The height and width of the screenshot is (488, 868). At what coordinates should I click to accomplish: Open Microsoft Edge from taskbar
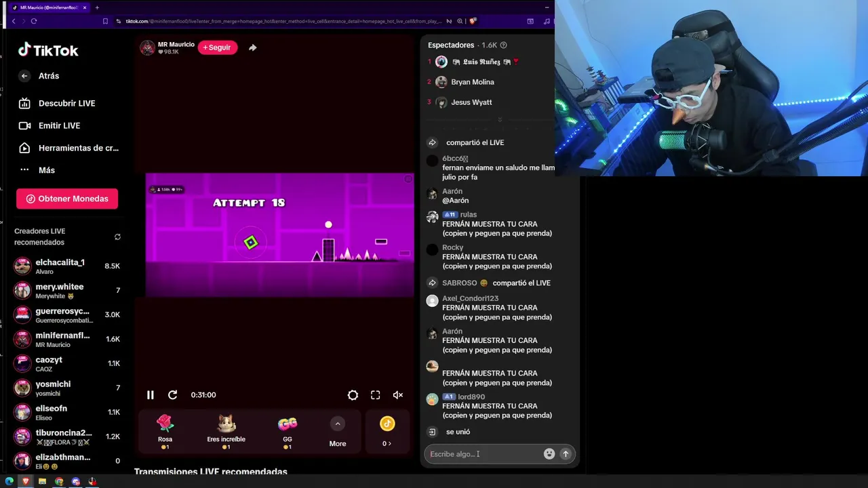(x=9, y=481)
